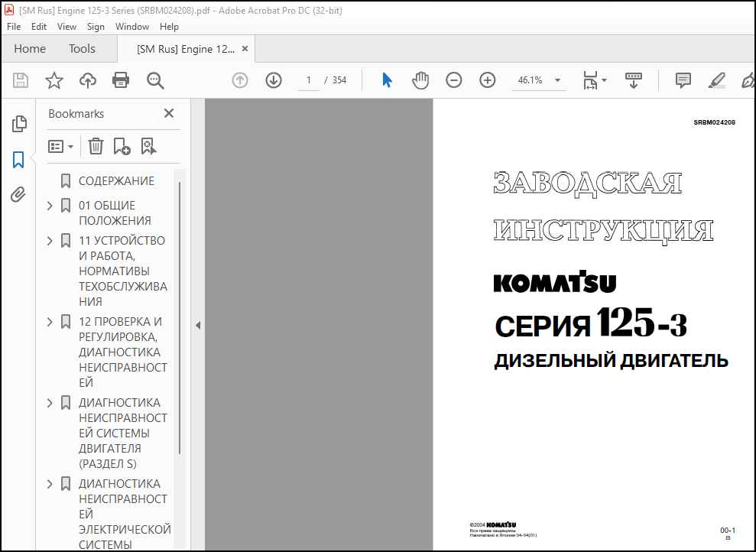Screen dimensions: 756x552
Task: Go to the next page arrow
Action: 274,80
